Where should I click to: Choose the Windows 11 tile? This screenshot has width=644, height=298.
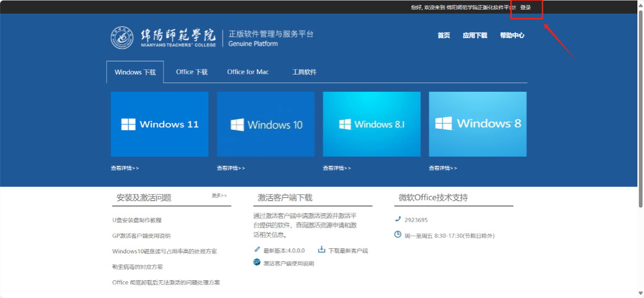click(160, 124)
